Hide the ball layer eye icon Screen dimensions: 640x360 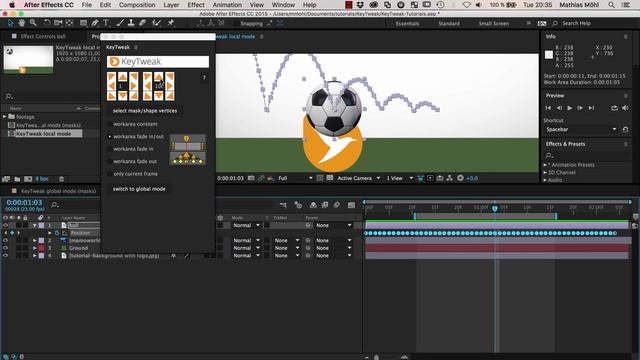click(5, 225)
